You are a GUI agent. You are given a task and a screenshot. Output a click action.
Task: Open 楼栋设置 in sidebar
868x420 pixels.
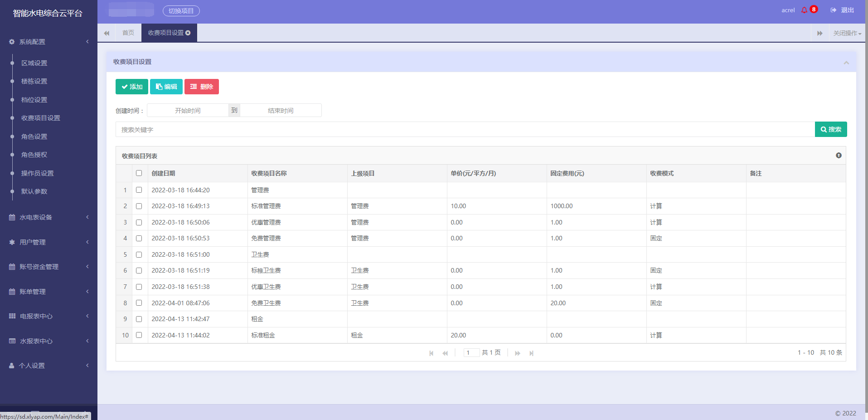tap(34, 81)
